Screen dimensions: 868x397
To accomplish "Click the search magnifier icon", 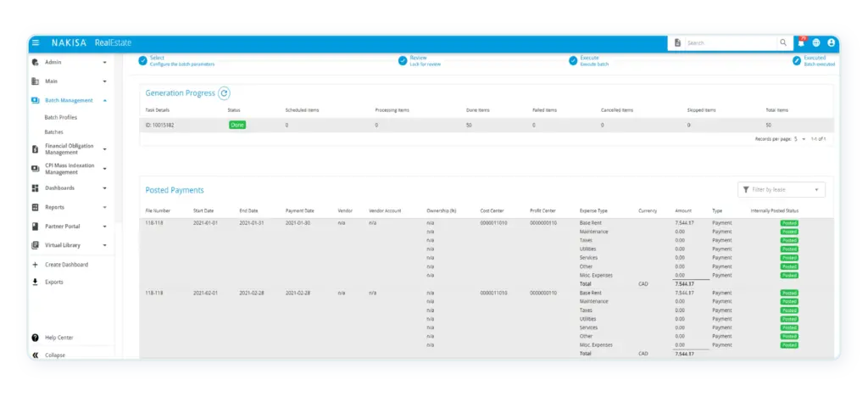I will click(x=782, y=42).
